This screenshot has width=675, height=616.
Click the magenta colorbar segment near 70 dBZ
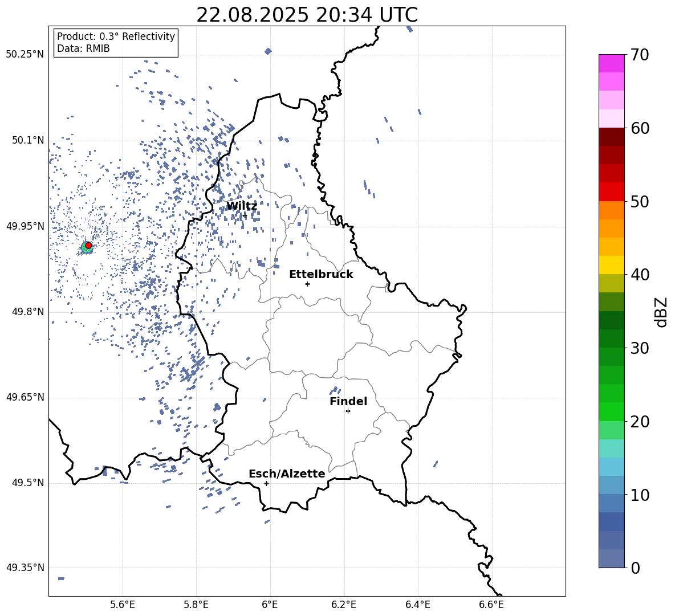pos(611,63)
